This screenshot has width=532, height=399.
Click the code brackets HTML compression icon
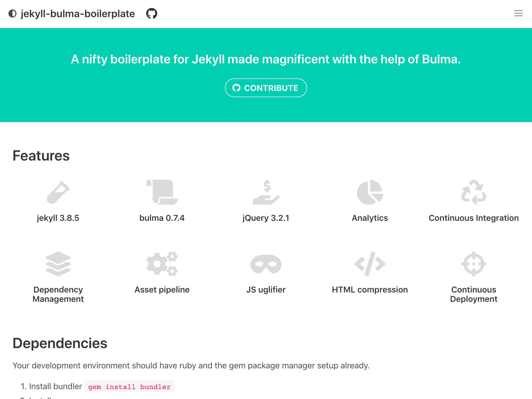point(370,264)
